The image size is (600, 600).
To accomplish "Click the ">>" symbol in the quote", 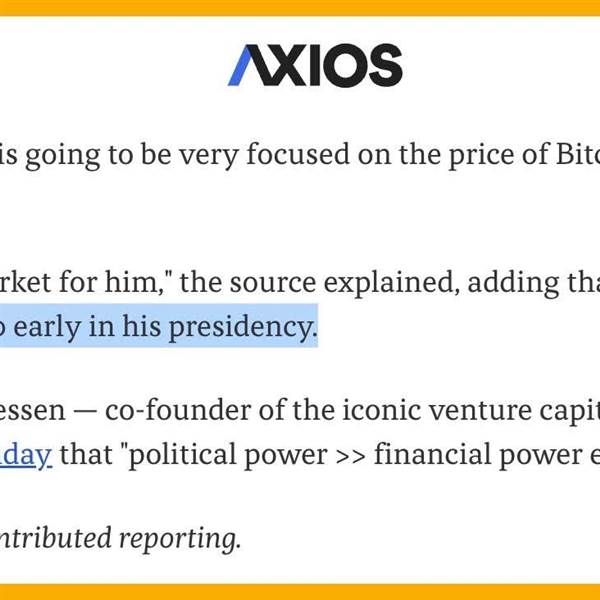I will [x=351, y=456].
